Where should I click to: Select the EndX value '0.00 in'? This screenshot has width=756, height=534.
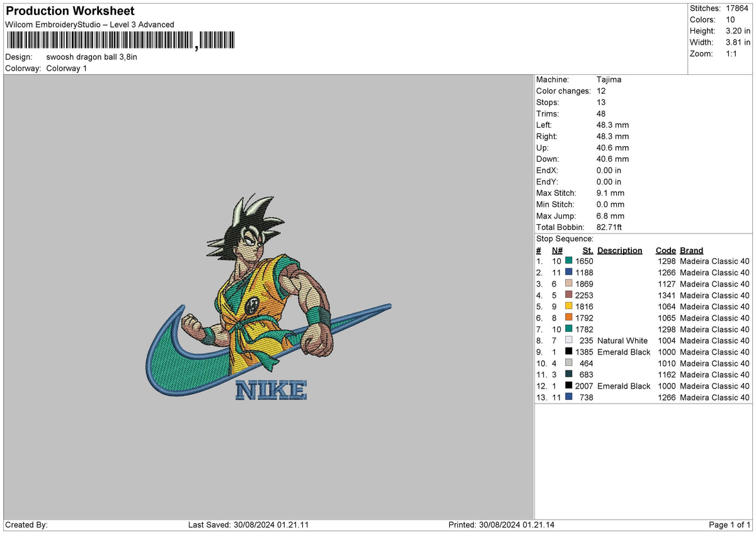pyautogui.click(x=609, y=170)
